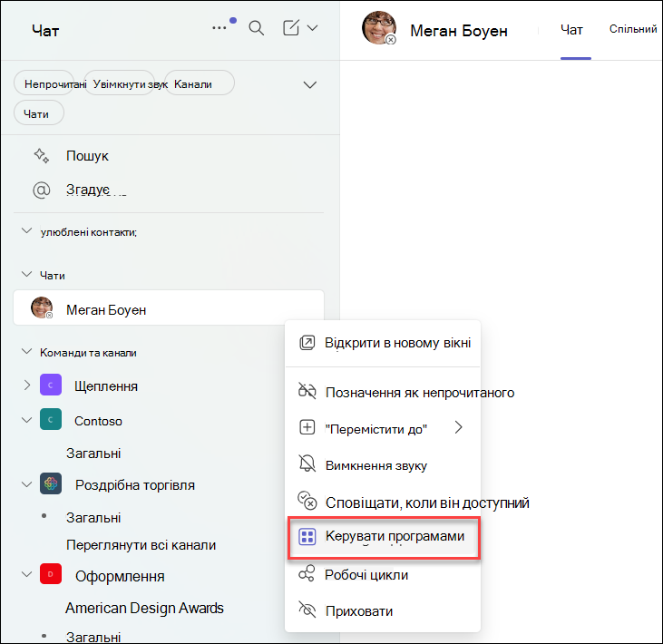Choose Відкрити в новому вікні menu item
The image size is (663, 644).
click(x=383, y=343)
